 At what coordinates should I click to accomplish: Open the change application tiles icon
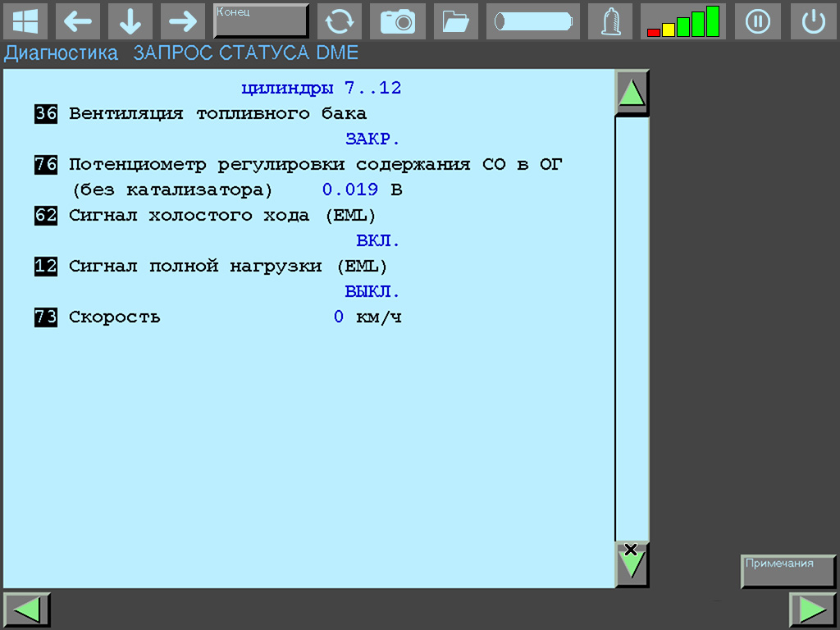pos(26,21)
